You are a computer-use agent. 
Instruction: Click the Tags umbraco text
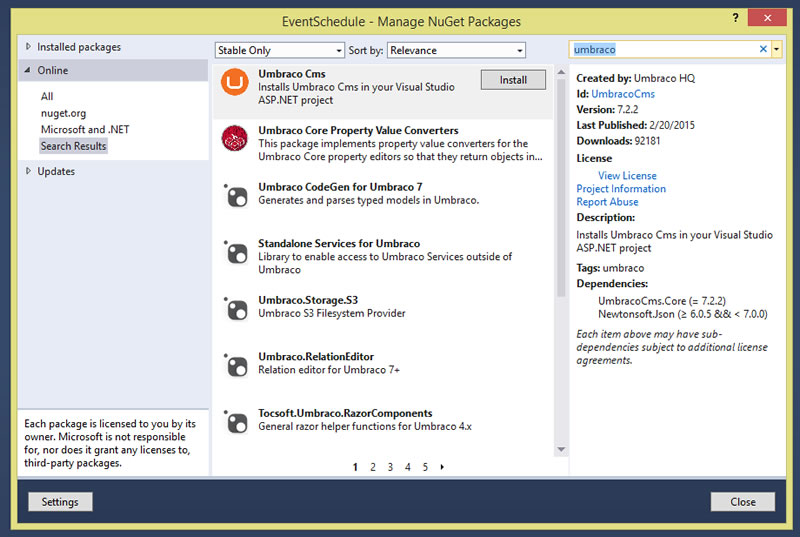click(610, 268)
